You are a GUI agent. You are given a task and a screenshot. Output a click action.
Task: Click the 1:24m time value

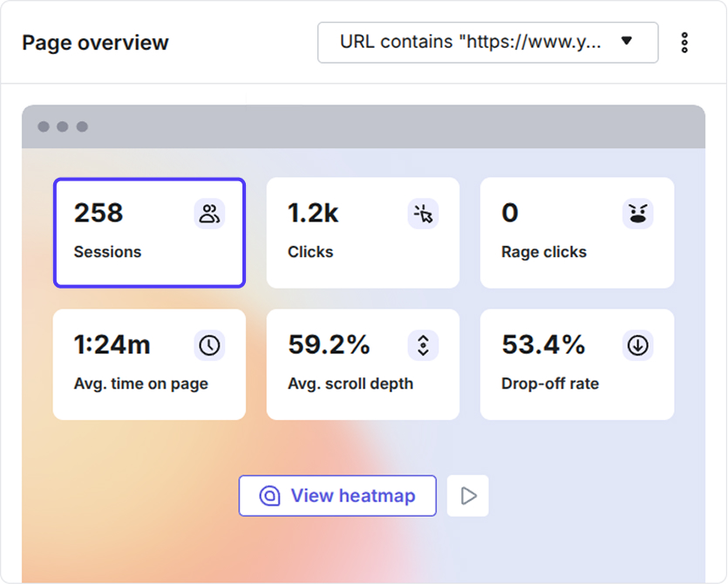[x=112, y=345]
